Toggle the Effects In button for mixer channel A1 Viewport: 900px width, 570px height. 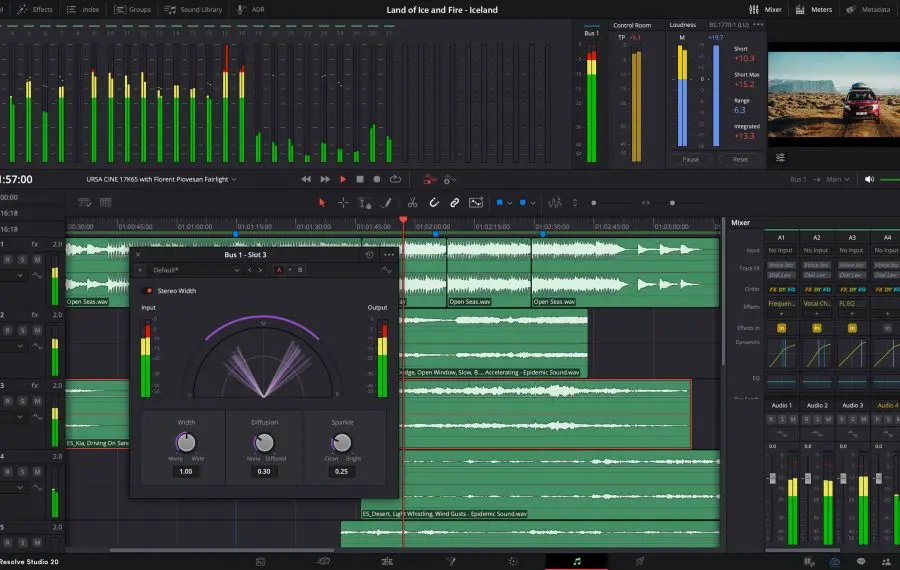(781, 328)
